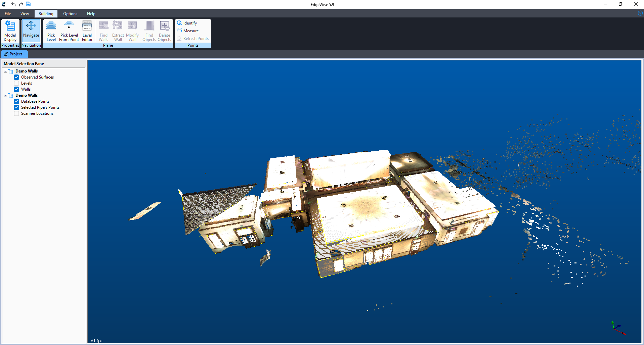The height and width of the screenshot is (345, 644).
Task: Click the Points group label
Action: pyautogui.click(x=193, y=45)
